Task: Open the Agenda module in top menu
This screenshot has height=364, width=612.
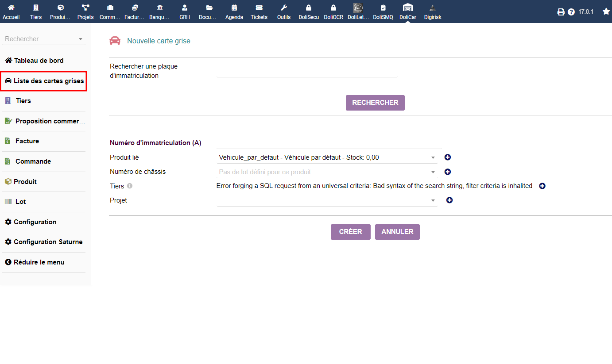Action: 234,11
